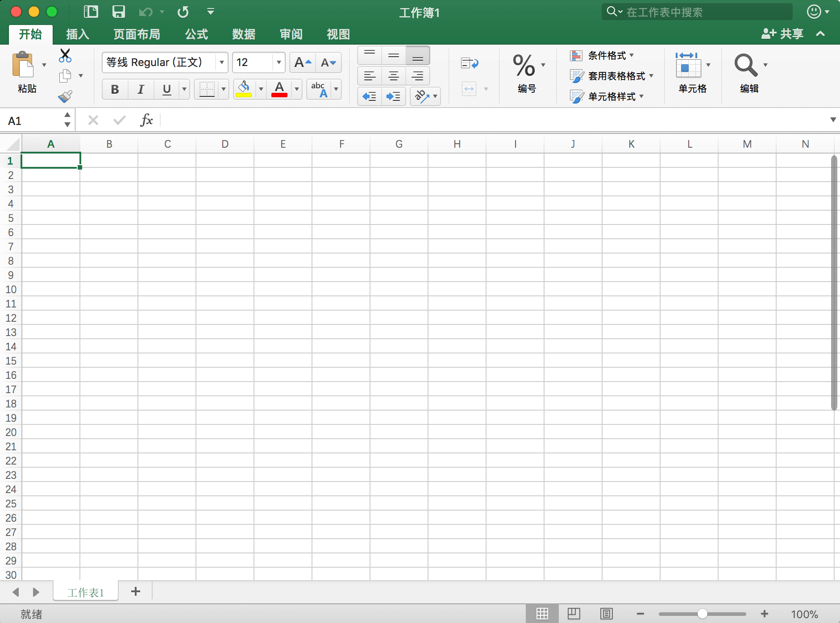Toggle italic formatting
The image size is (840, 623).
pos(141,89)
